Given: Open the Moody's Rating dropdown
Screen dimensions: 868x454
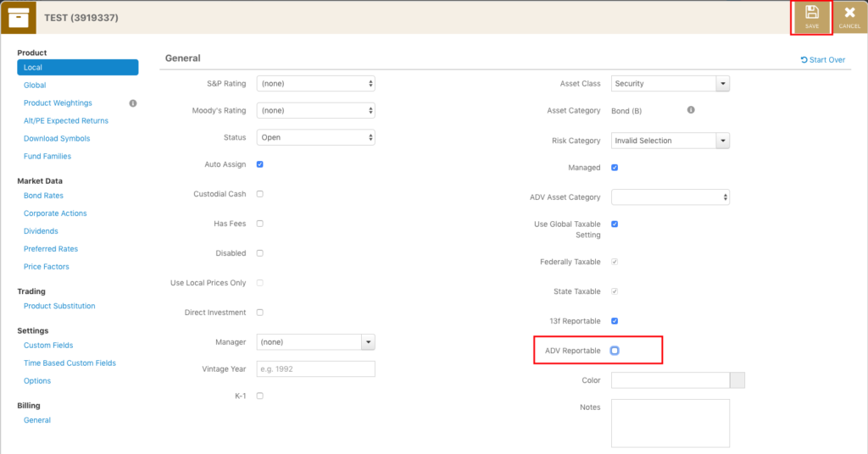Looking at the screenshot, I should [315, 111].
